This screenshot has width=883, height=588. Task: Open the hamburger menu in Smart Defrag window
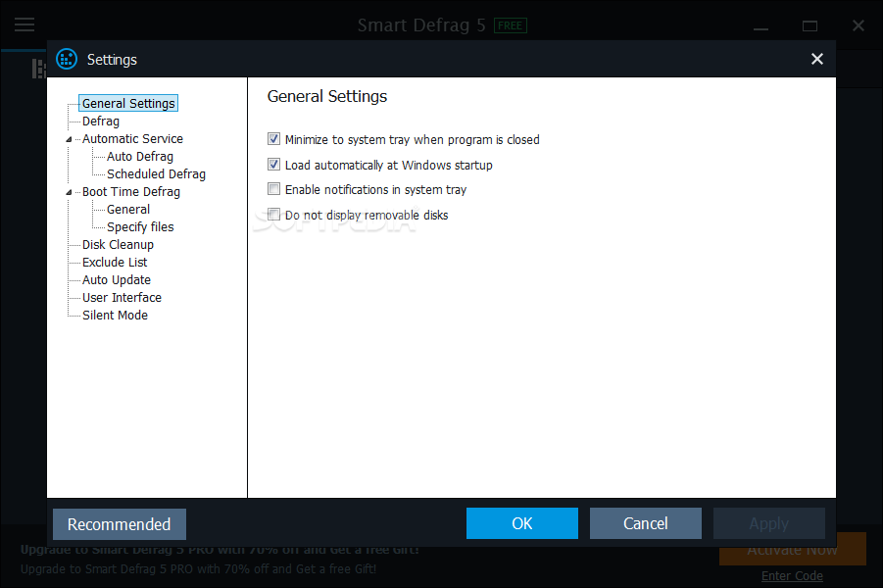[25, 24]
